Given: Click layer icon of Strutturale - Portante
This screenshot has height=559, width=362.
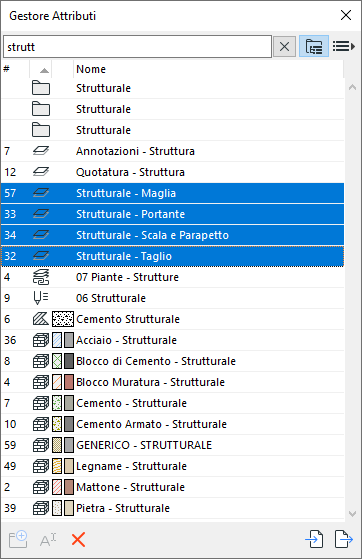Looking at the screenshot, I should pos(41,214).
